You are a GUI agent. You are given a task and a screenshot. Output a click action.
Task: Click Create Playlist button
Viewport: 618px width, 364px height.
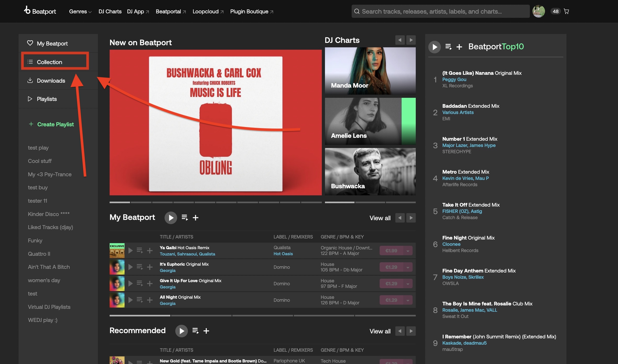(51, 124)
